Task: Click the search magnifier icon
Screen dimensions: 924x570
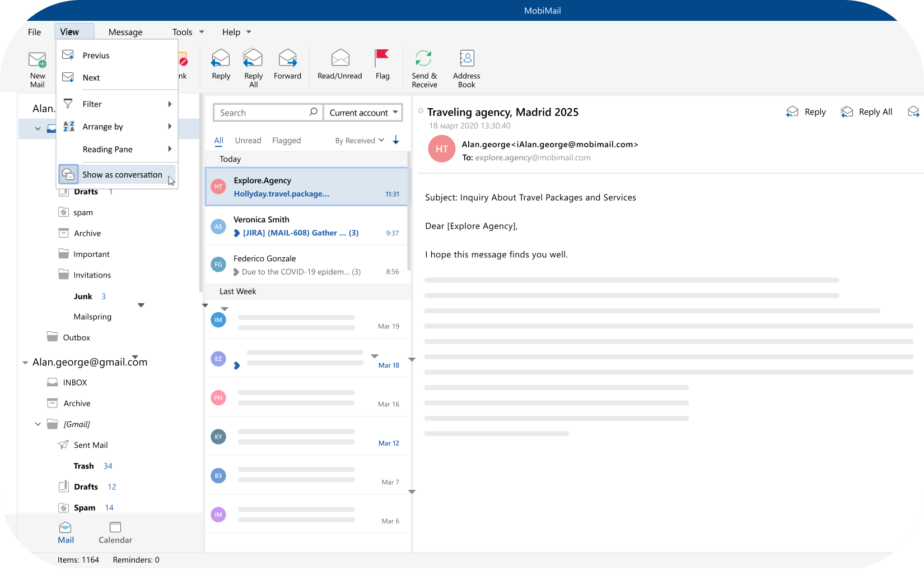Action: coord(314,112)
